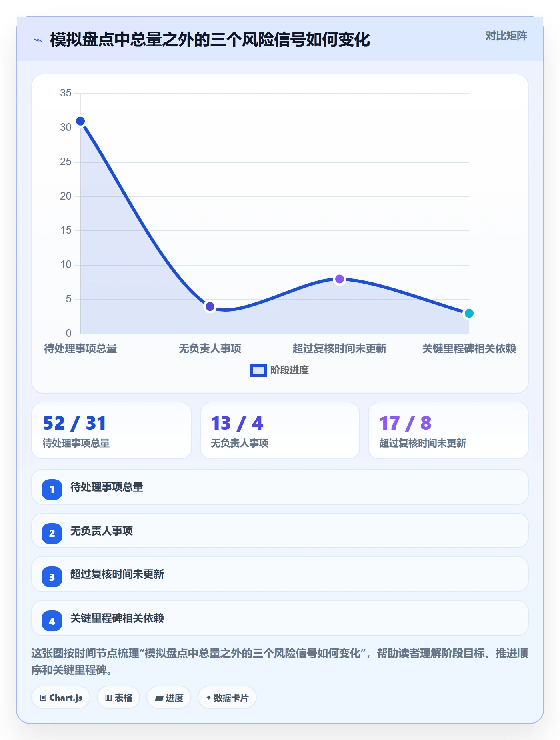The width and height of the screenshot is (560, 740).
Task: Click the 17 / 8 stat card
Action: pyautogui.click(x=448, y=430)
